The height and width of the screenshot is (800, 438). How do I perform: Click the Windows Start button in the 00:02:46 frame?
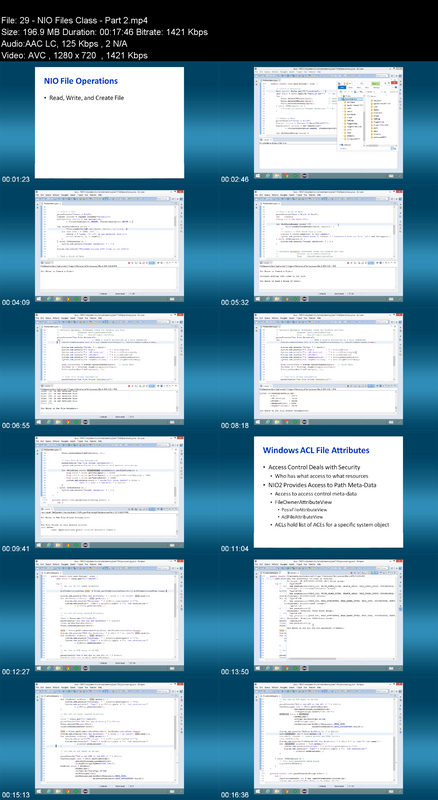(x=258, y=176)
